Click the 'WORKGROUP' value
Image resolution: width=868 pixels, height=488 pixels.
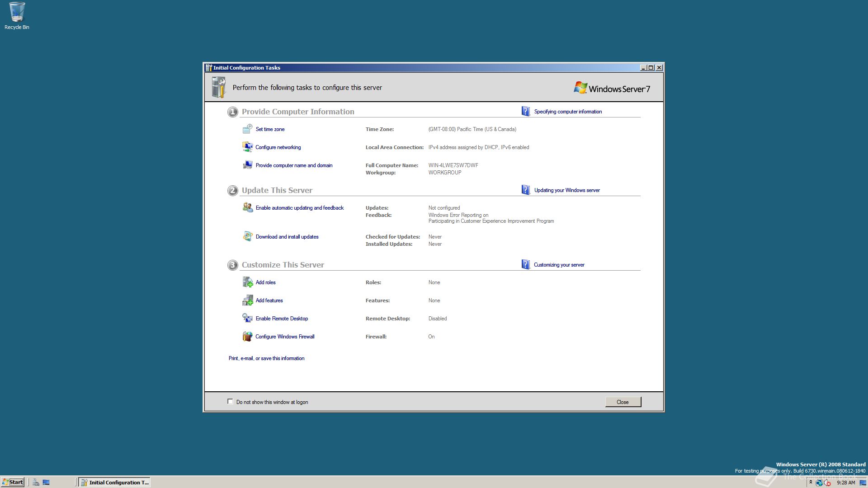(x=445, y=173)
